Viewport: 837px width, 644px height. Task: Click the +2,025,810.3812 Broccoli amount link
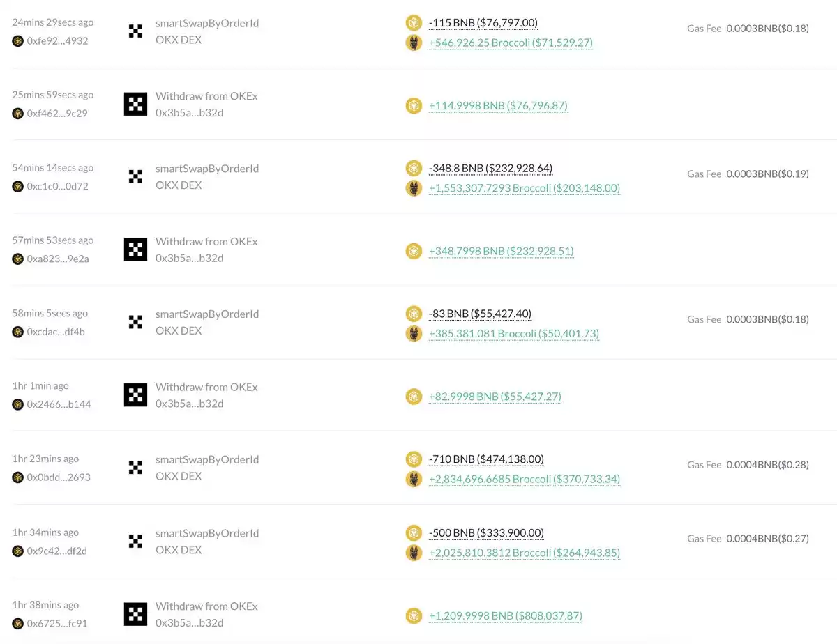coord(525,553)
